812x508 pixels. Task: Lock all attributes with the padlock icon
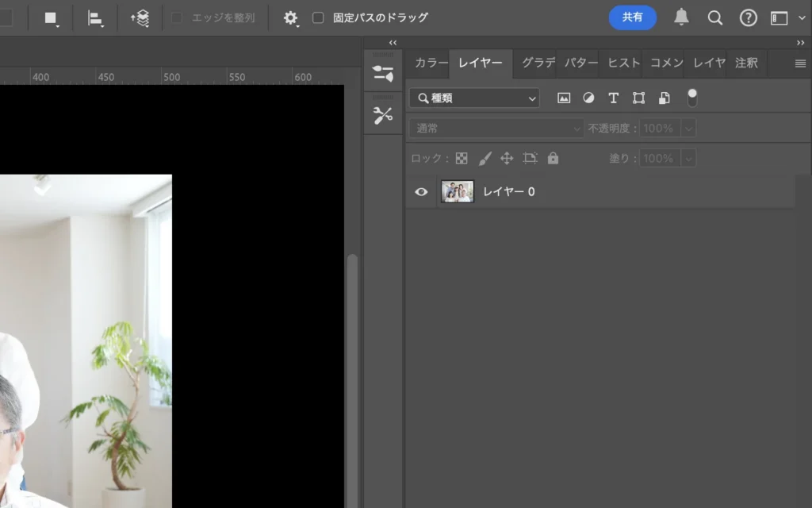pos(553,158)
